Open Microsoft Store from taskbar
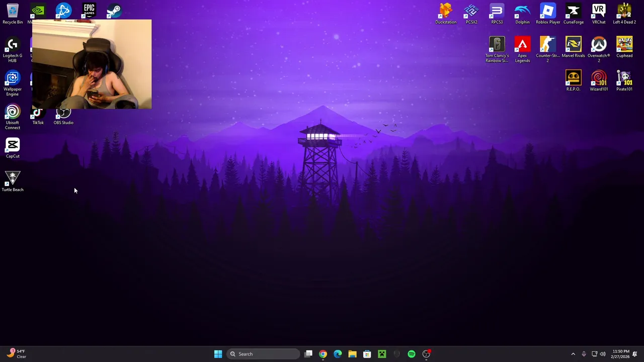The width and height of the screenshot is (644, 362). 367,354
